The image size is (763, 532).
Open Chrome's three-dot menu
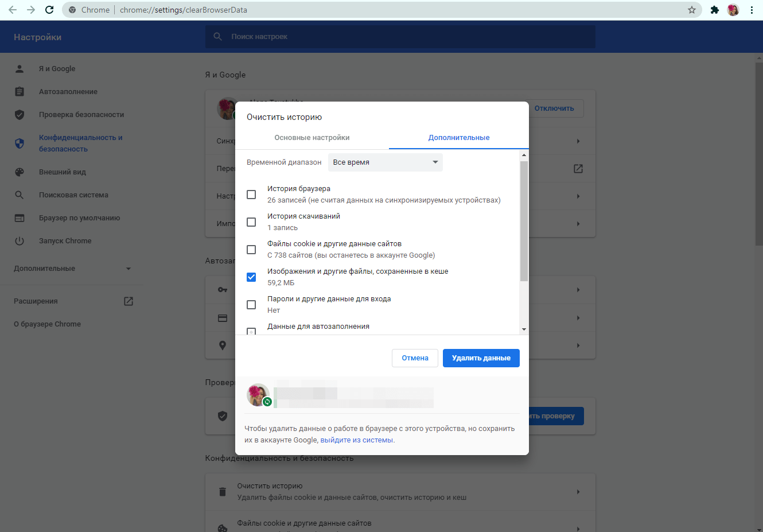pyautogui.click(x=752, y=10)
